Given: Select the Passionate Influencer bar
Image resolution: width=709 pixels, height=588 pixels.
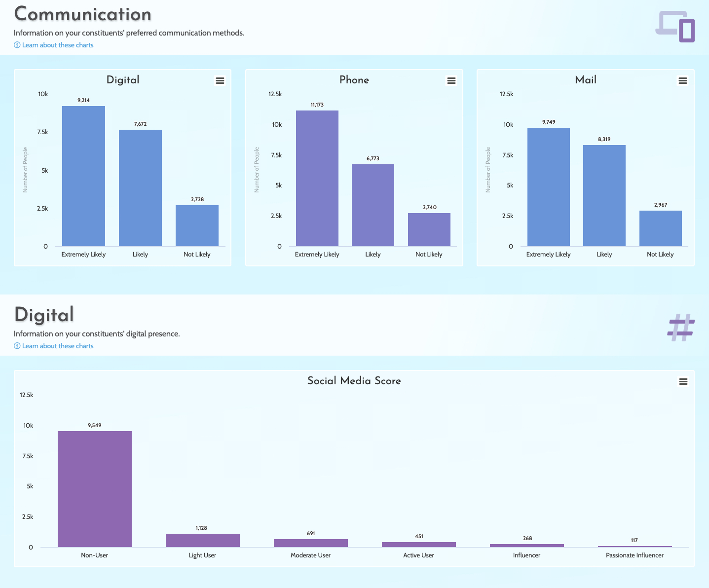Looking at the screenshot, I should coord(634,546).
